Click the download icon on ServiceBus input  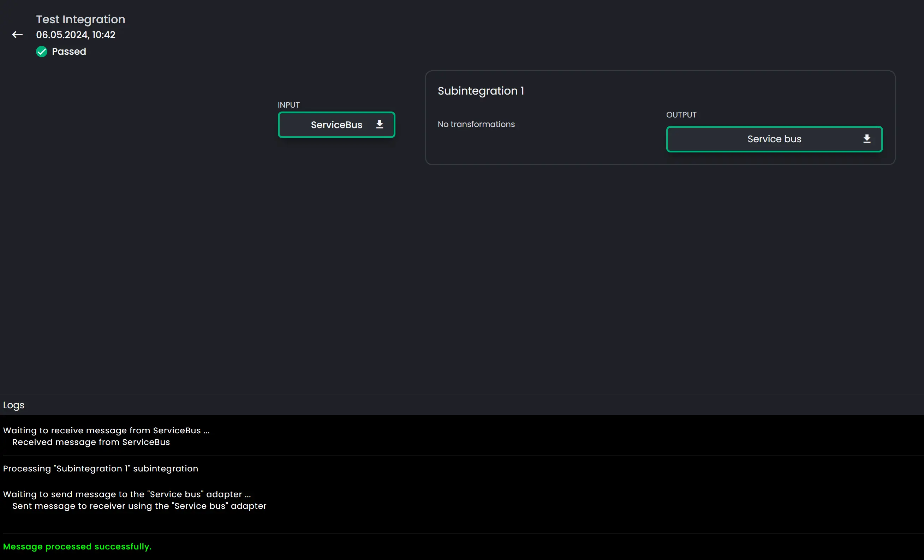pyautogui.click(x=380, y=125)
